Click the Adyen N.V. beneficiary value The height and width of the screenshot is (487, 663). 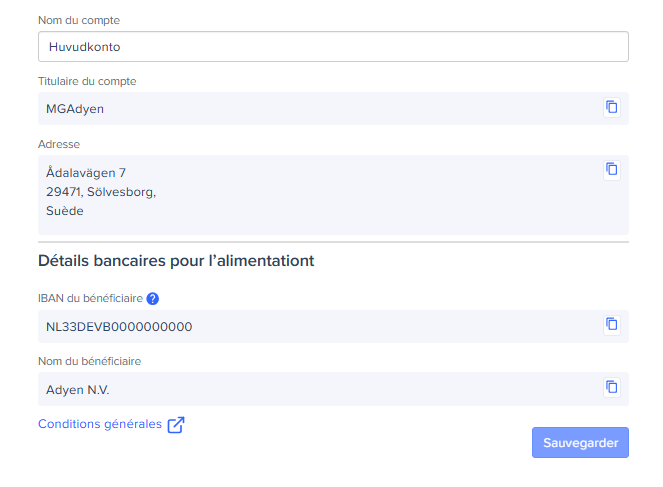78,390
